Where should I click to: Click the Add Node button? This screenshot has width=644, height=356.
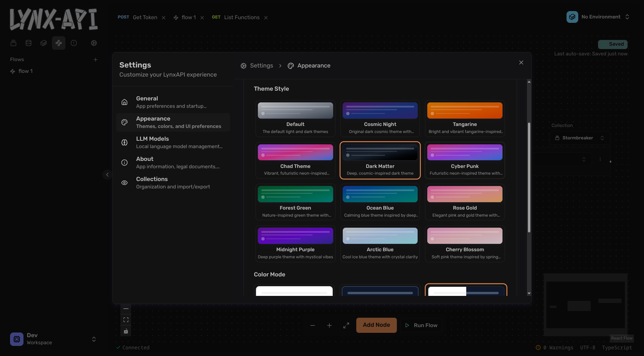coord(376,325)
